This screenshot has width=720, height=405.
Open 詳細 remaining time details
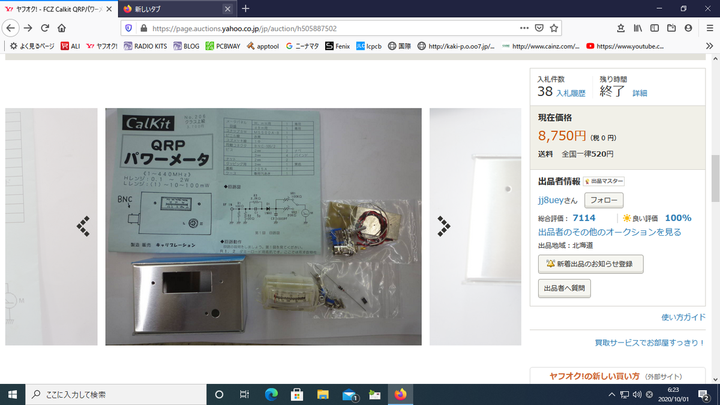640,93
